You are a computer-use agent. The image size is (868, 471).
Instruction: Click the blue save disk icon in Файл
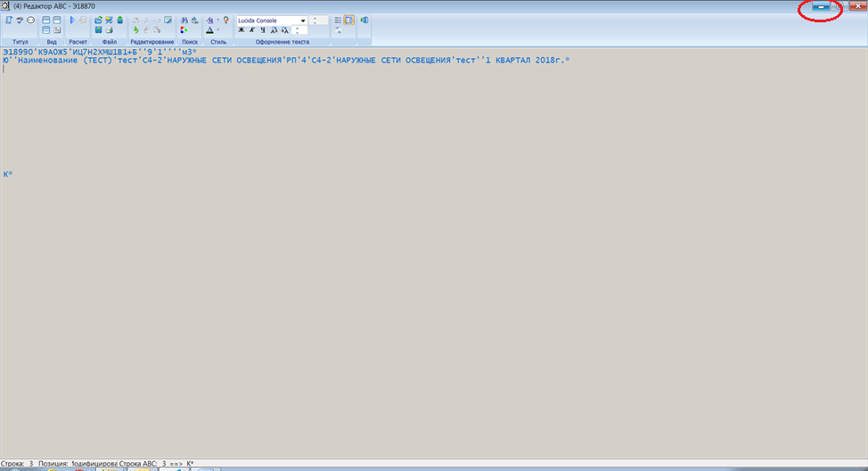(x=98, y=30)
